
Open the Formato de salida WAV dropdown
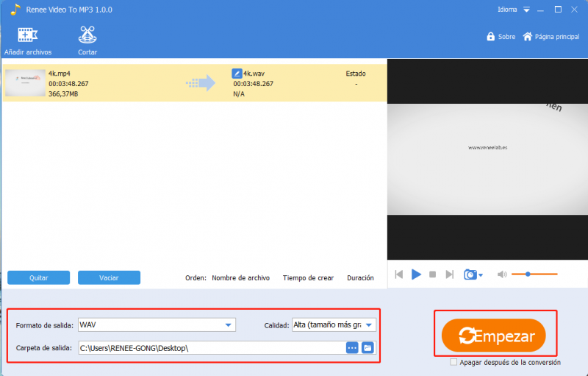coord(157,325)
